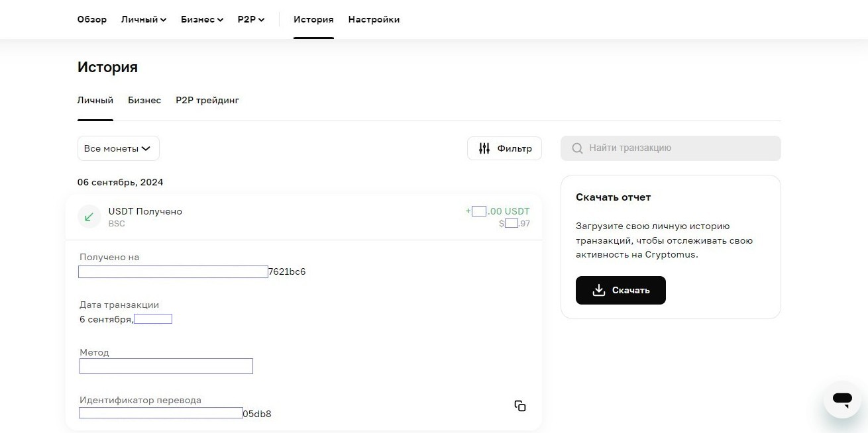Click the История page heading

107,67
